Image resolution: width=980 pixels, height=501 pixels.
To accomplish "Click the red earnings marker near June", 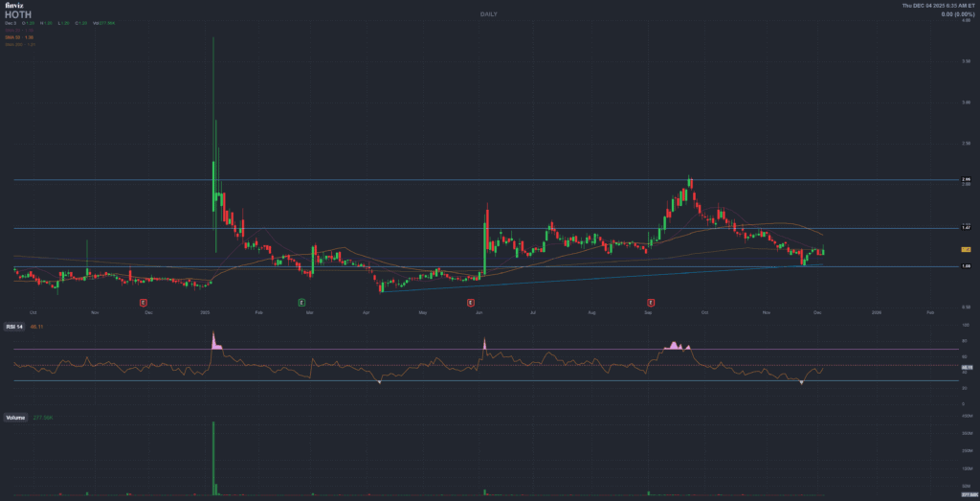I will click(x=471, y=302).
